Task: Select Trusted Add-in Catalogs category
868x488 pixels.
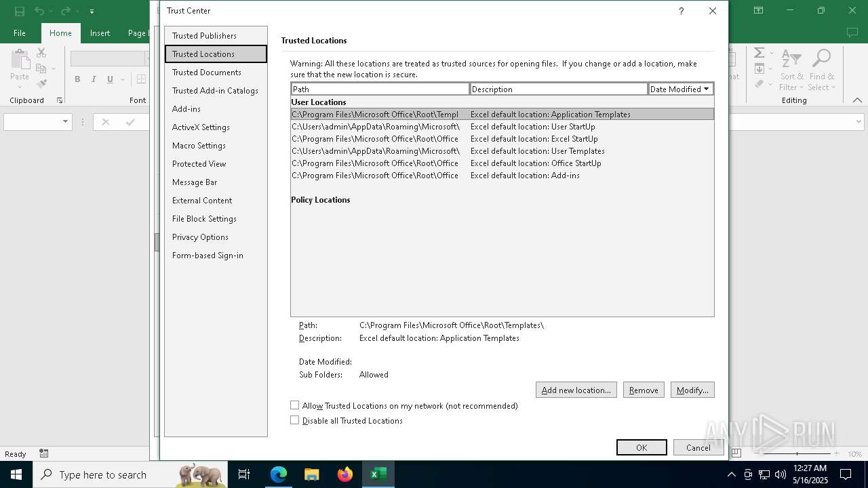Action: pos(216,91)
